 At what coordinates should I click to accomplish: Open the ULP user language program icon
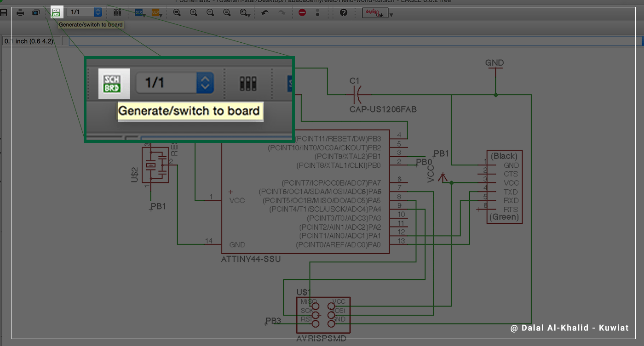coord(155,12)
